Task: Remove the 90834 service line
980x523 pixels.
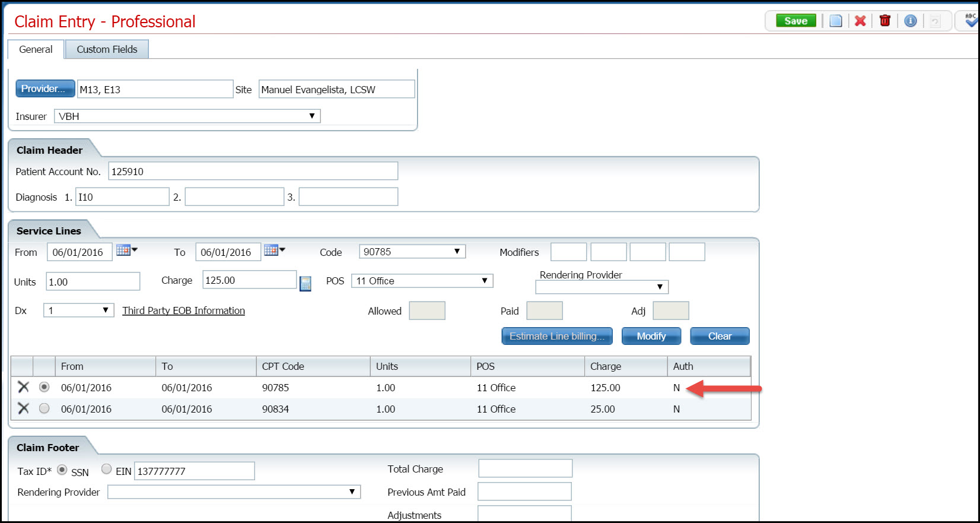Action: (24, 408)
